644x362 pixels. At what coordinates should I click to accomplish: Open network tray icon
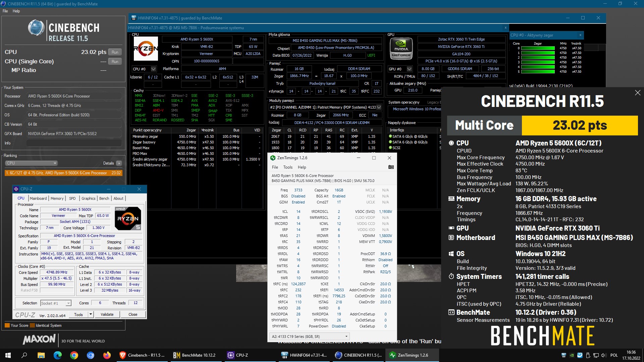click(596, 355)
